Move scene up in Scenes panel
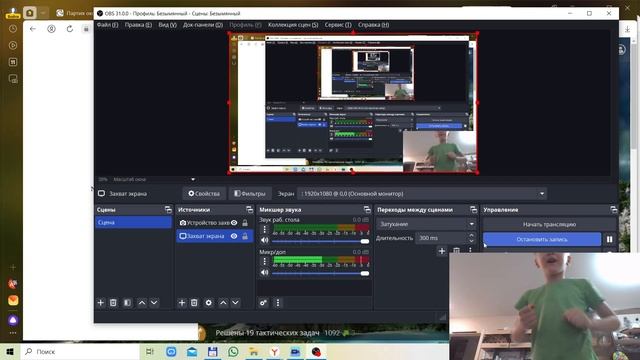The height and width of the screenshot is (360, 640). pos(142,302)
